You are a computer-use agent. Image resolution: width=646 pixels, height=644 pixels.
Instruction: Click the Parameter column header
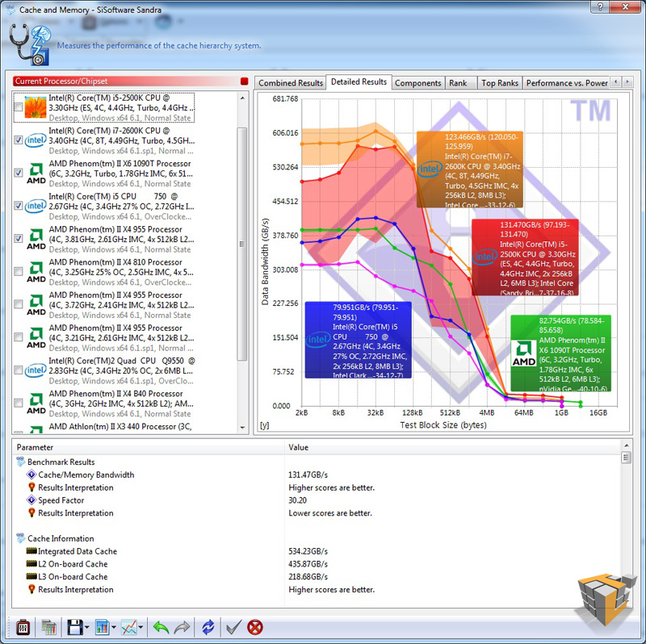point(149,447)
